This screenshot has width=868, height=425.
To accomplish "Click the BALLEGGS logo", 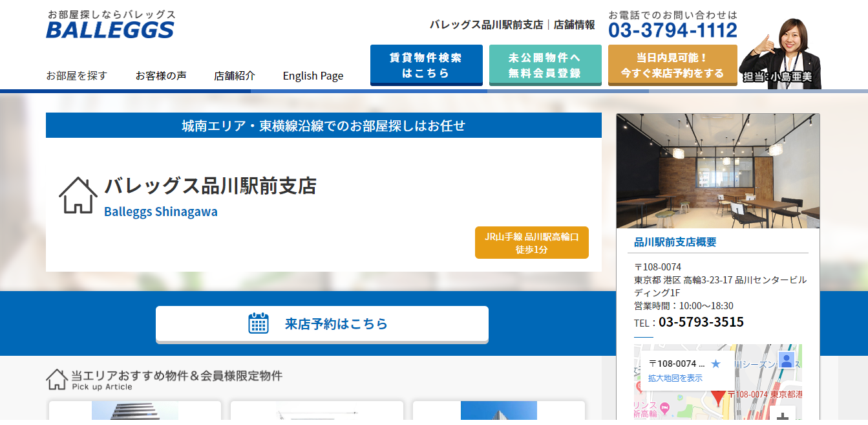I will (110, 30).
